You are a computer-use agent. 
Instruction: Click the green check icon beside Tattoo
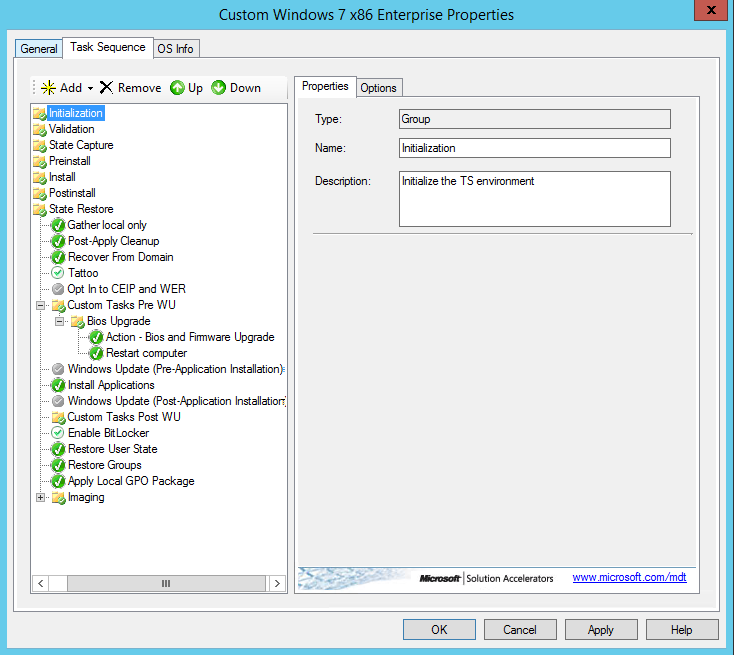[x=58, y=273]
